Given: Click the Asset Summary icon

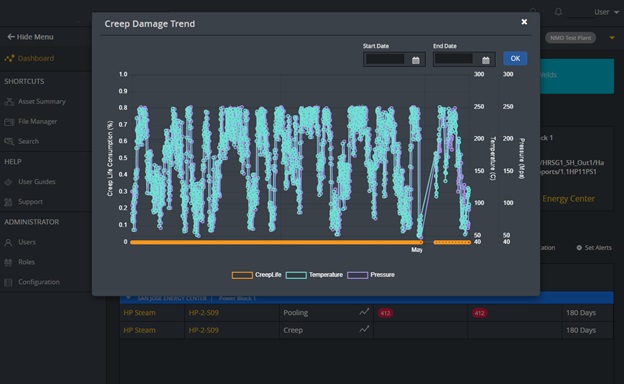Looking at the screenshot, I should [x=9, y=102].
